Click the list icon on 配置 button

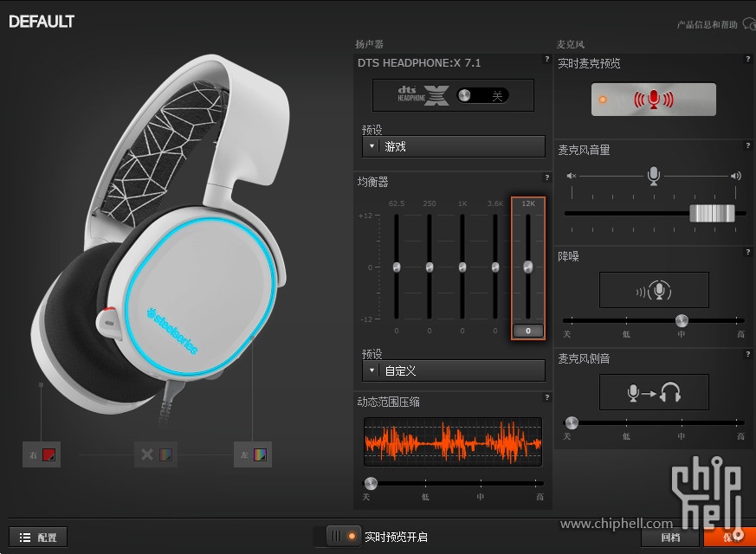tap(25, 538)
